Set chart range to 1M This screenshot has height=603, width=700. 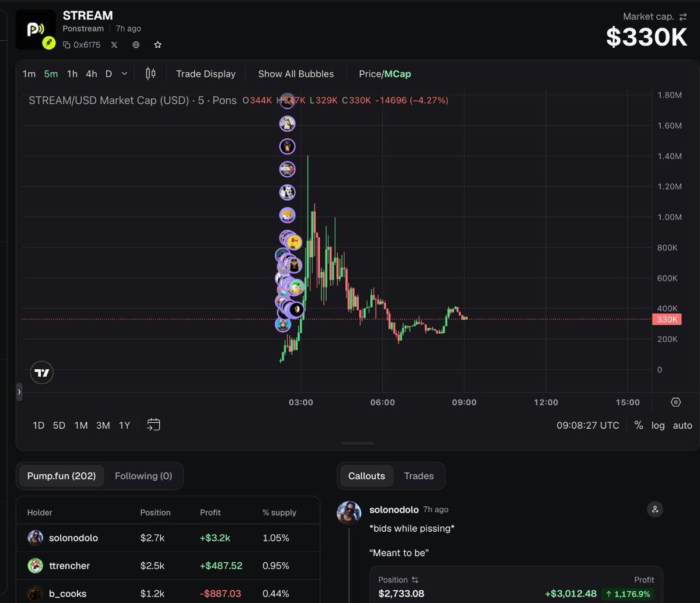[x=81, y=426]
